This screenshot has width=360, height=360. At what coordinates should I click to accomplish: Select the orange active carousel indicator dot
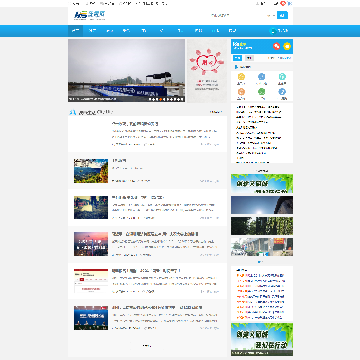[x=161, y=99]
